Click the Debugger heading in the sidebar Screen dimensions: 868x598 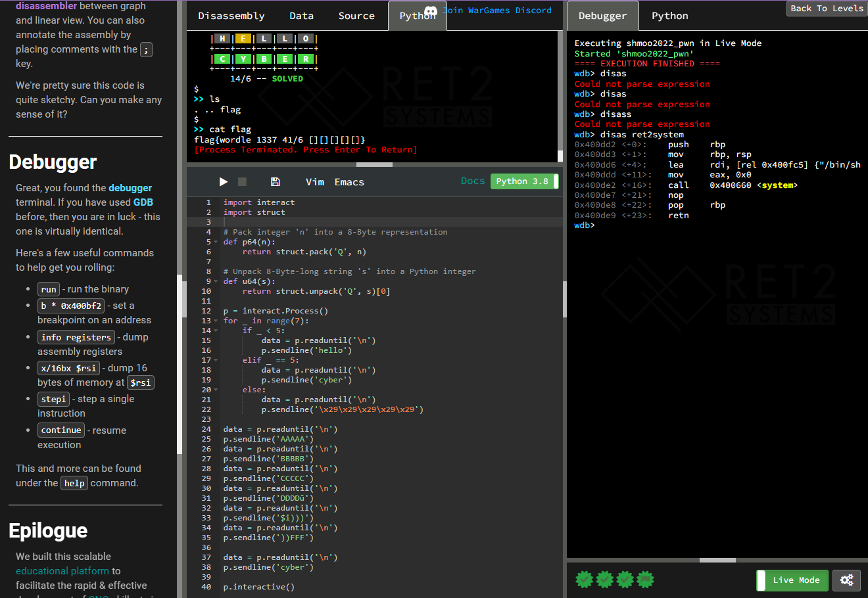tap(53, 162)
